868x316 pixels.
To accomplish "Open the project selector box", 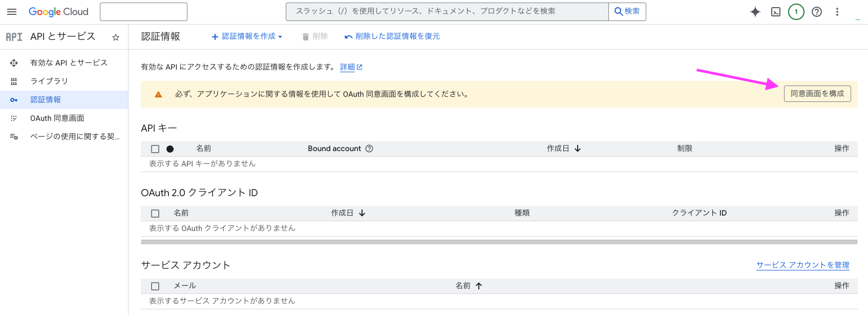I will pyautogui.click(x=143, y=12).
